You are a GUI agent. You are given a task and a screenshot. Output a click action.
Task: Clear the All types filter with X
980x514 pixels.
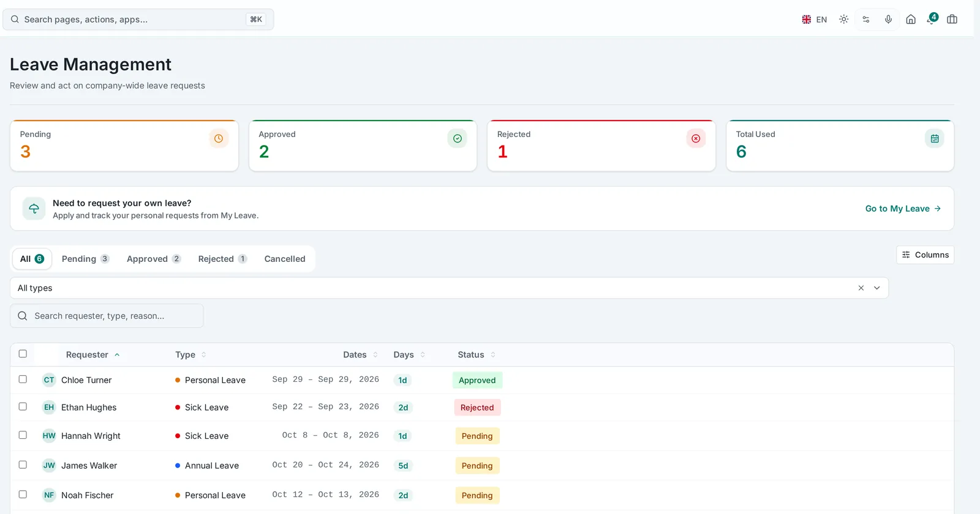[x=861, y=288]
